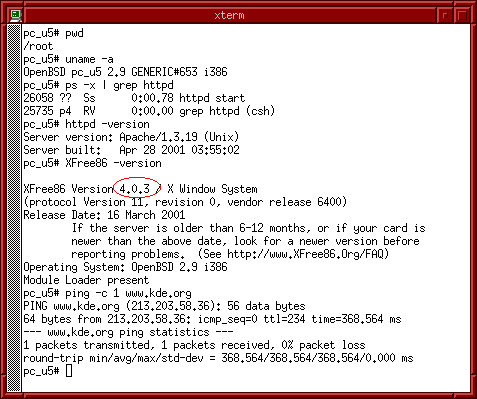The image size is (477, 399).
Task: Click the 'pwd' command text
Action: click(74, 33)
